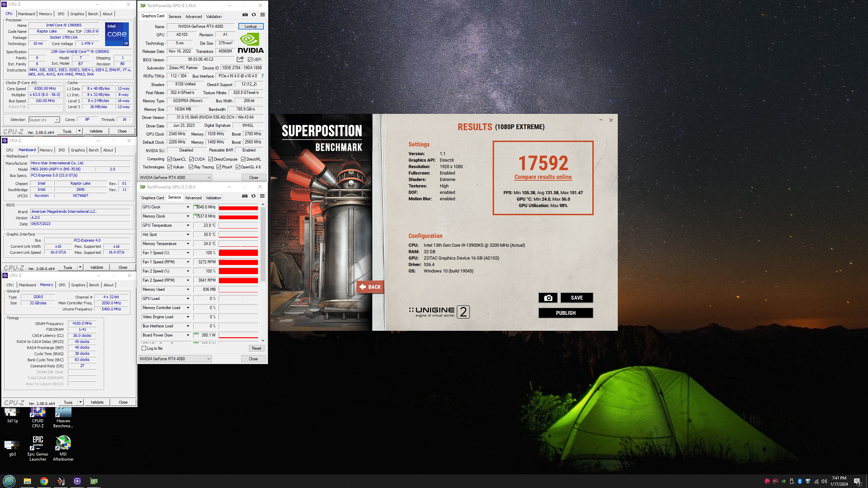Toggle the Vulkan checkbox
Screen dimensions: 868x488
pos(169,167)
